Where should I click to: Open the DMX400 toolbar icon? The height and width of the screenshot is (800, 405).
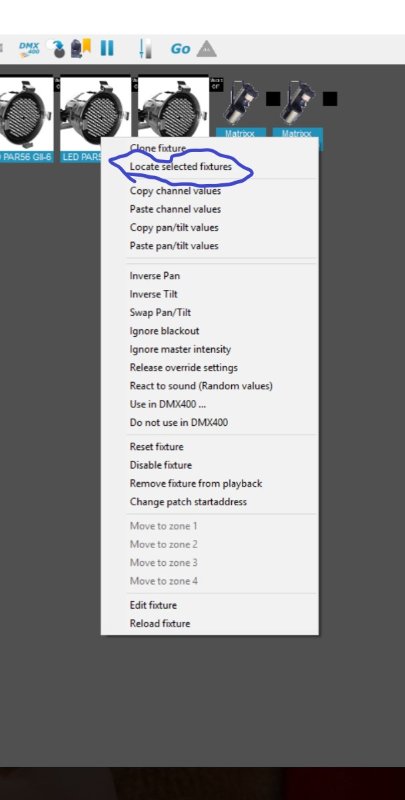(29, 49)
